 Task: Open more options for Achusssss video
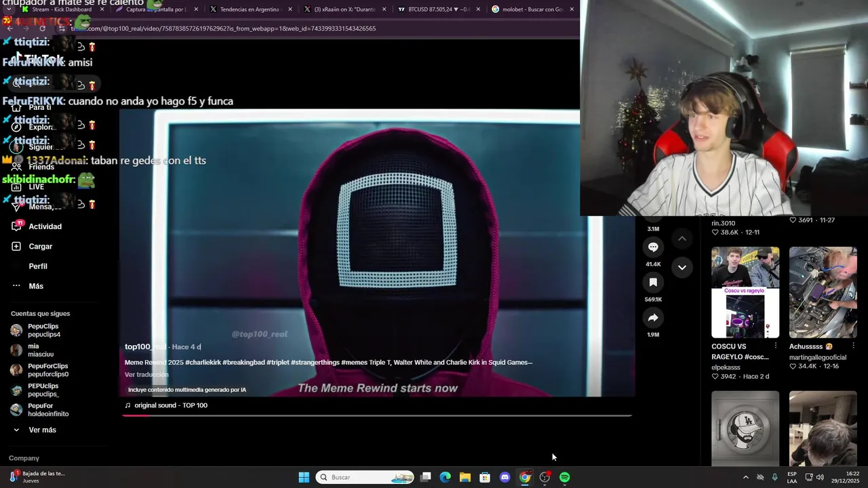pos(854,346)
